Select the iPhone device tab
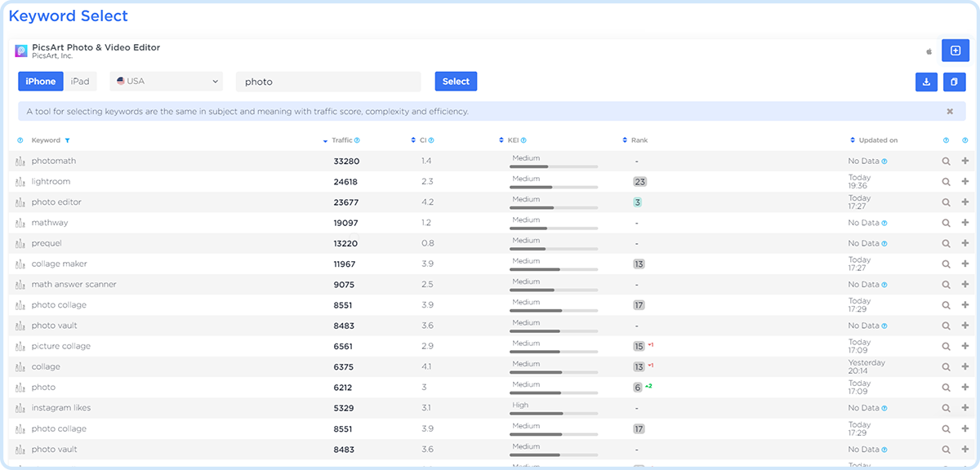This screenshot has height=470, width=980. [x=41, y=82]
